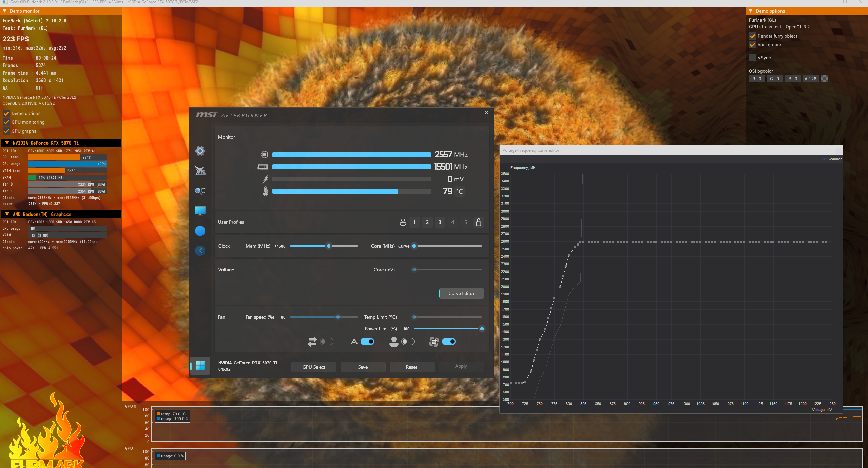Toggle the profile lock padlock icon
868x468 pixels.
click(x=479, y=222)
